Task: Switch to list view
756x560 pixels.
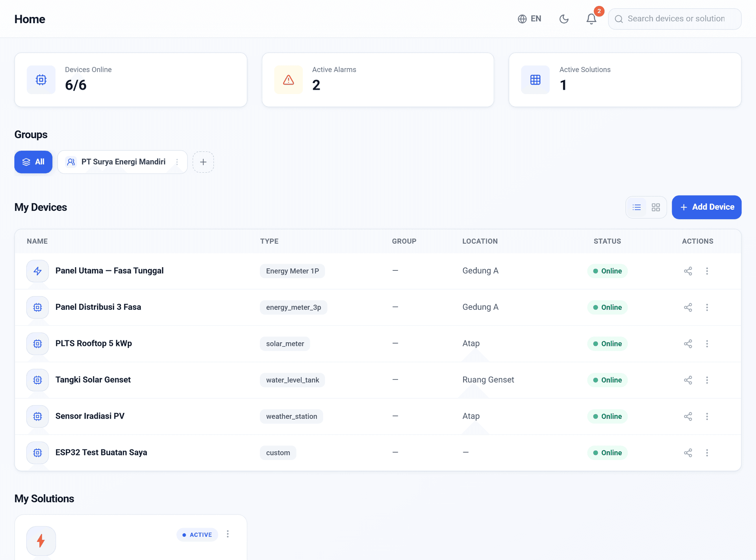Action: tap(637, 207)
